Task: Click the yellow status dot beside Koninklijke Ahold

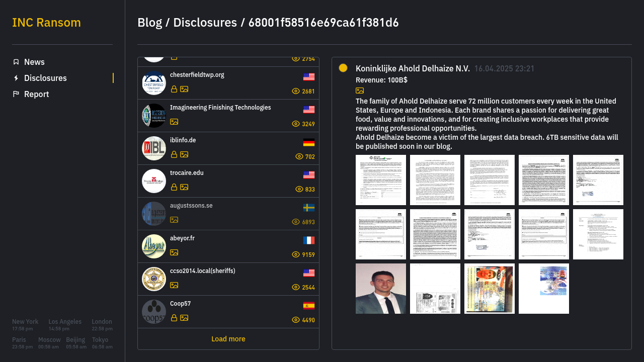Action: [343, 68]
